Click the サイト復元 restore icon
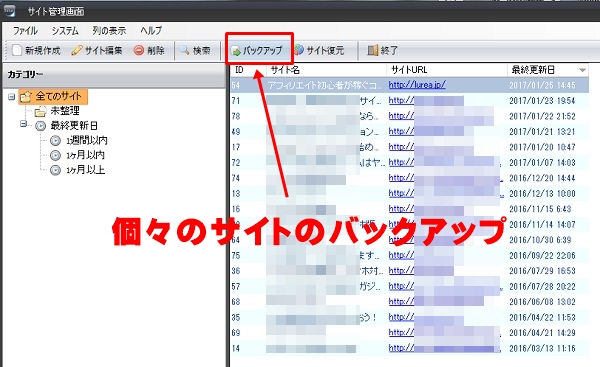The width and height of the screenshot is (600, 367). pos(299,50)
